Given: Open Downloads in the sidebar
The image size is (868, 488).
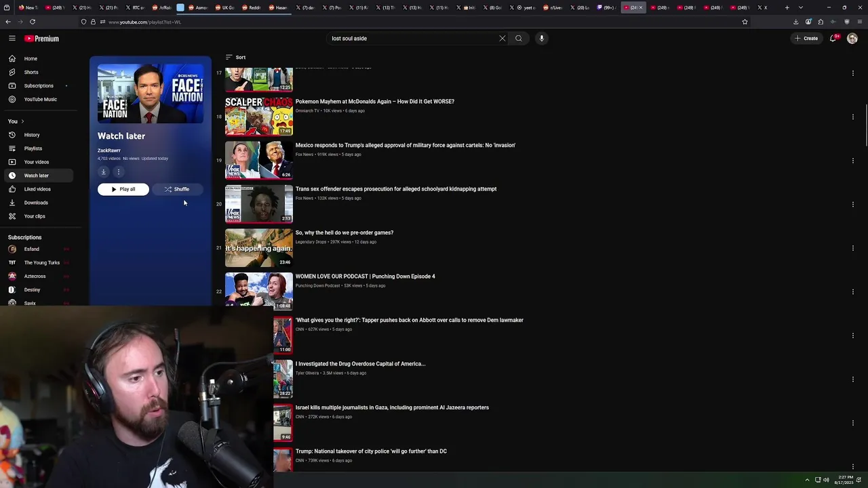Looking at the screenshot, I should click(39, 203).
